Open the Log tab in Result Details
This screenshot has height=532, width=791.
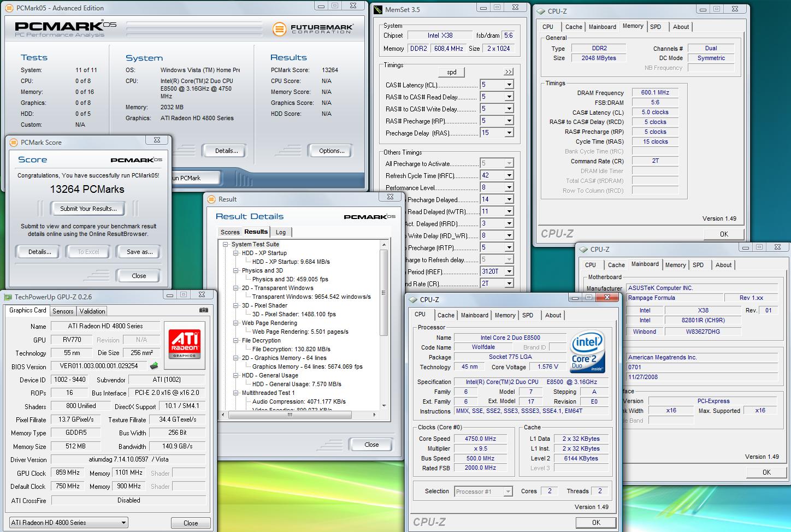pos(281,232)
